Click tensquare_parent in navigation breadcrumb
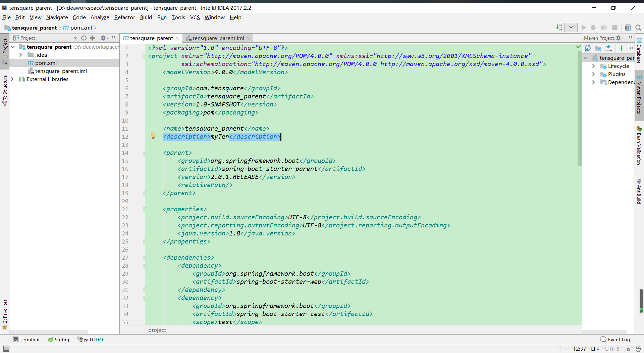Viewport: 644px width, 353px height. click(31, 28)
